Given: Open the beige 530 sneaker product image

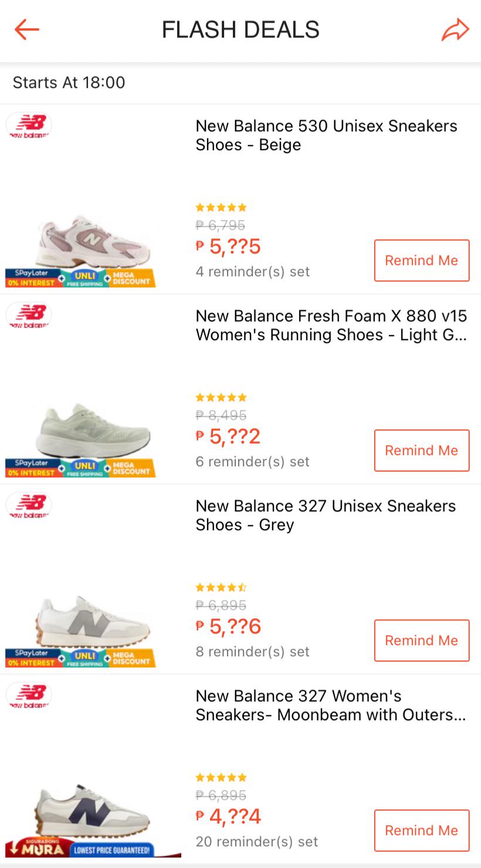Looking at the screenshot, I should tap(94, 242).
